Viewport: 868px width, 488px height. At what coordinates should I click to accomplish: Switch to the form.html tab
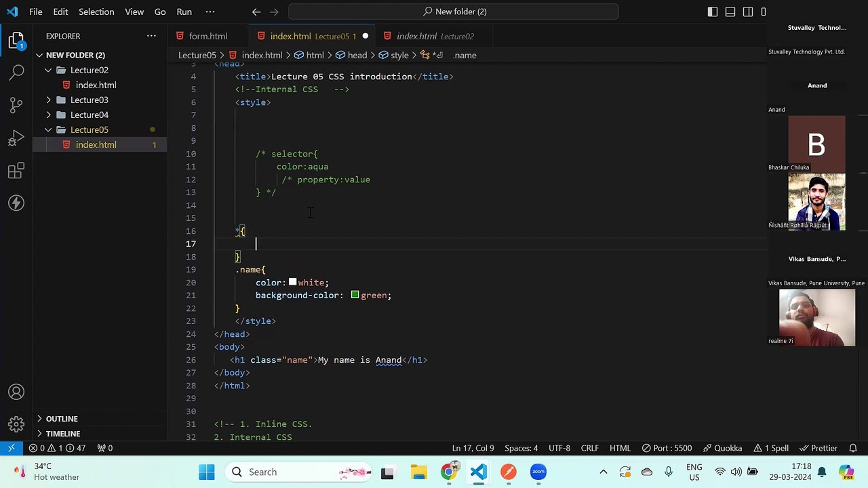[208, 36]
